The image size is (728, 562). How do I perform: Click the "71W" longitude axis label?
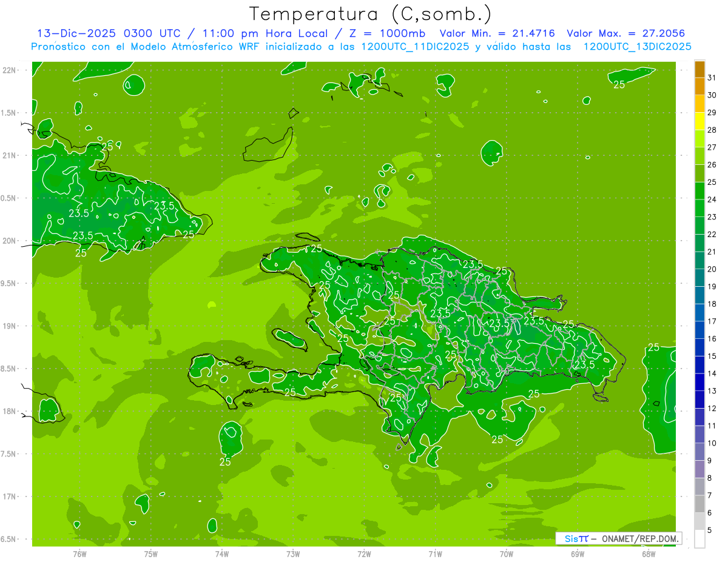tap(435, 554)
